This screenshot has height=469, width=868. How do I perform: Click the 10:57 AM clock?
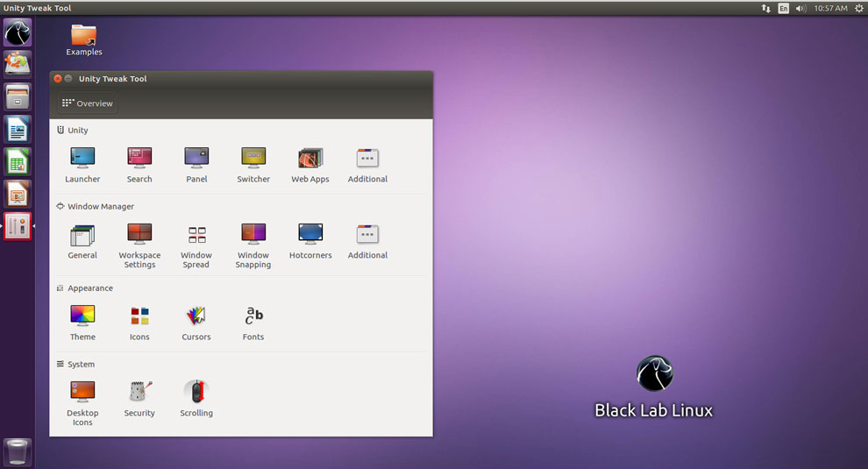tap(830, 8)
